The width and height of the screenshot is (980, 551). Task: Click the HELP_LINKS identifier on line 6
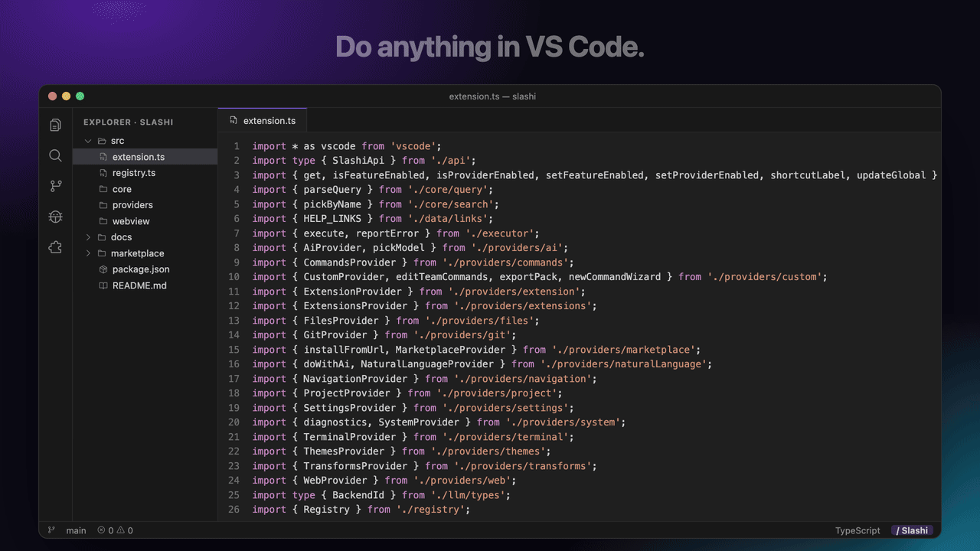pyautogui.click(x=332, y=219)
